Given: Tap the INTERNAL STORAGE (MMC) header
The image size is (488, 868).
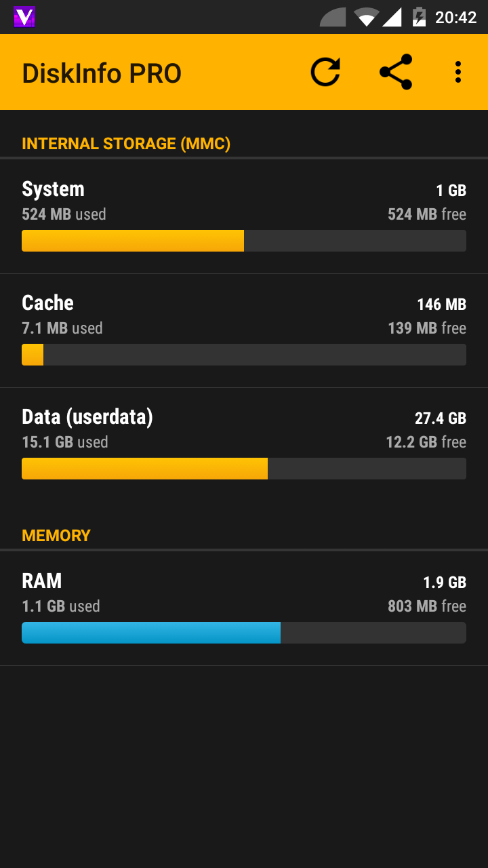Looking at the screenshot, I should pyautogui.click(x=126, y=144).
